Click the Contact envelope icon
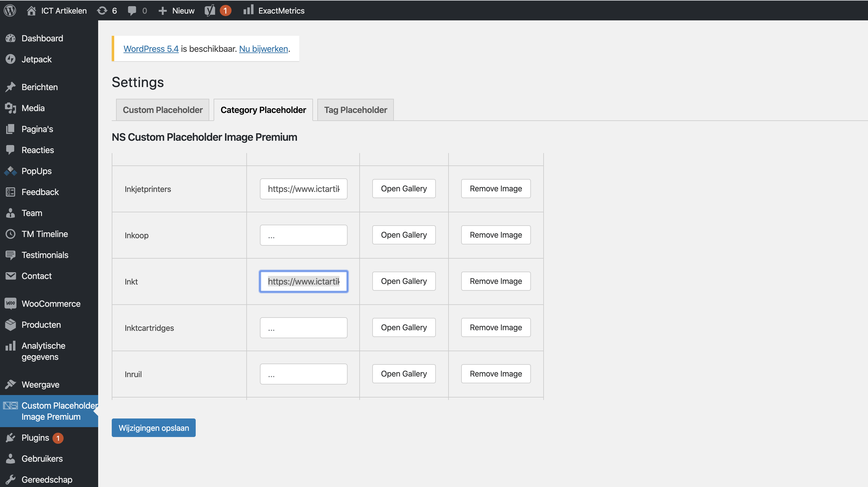The height and width of the screenshot is (487, 868). (10, 276)
